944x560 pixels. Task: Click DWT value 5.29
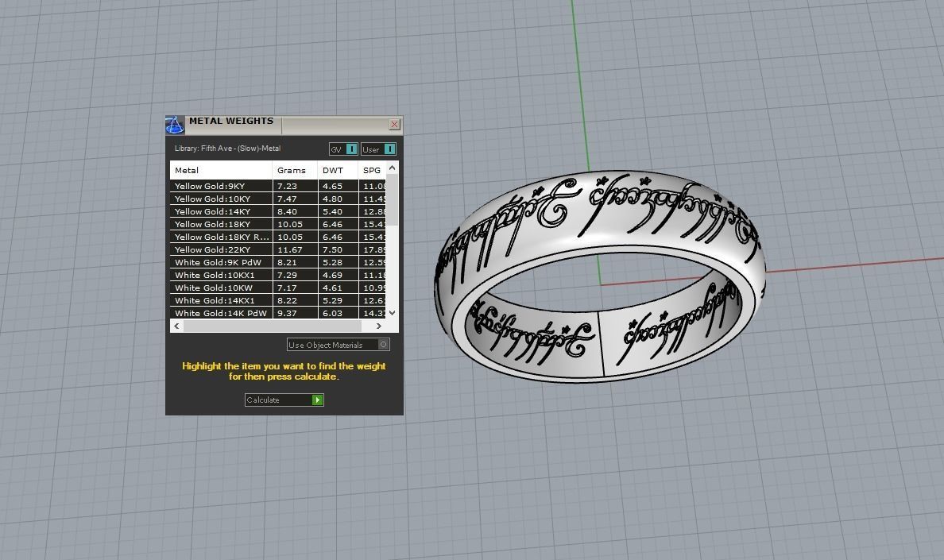[x=332, y=301]
